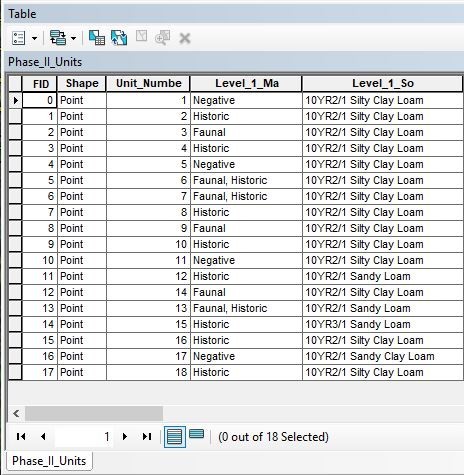Click 'Faunal, Historic' cell for unit 13

pos(246,308)
